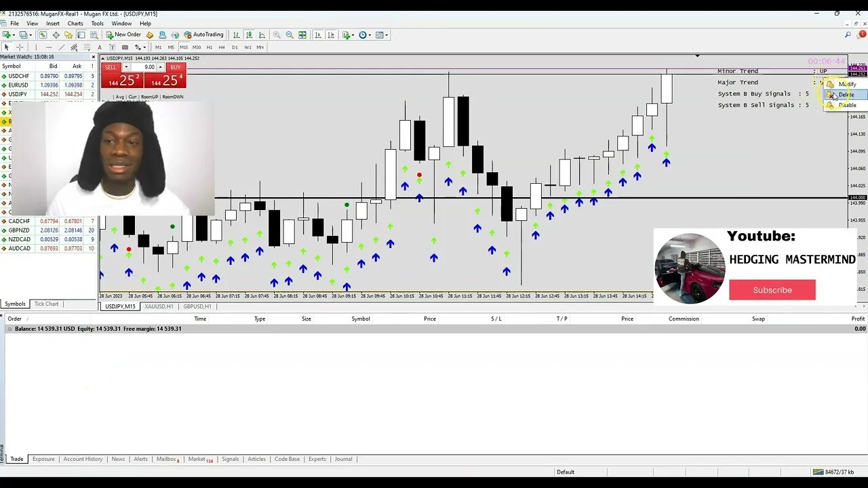Decrease lot size with the down arrow
The height and width of the screenshot is (488, 868).
(126, 67)
